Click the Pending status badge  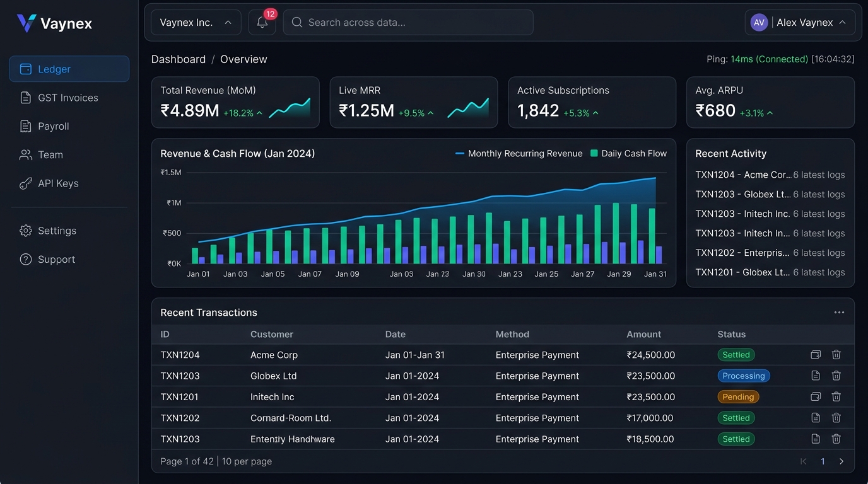click(738, 397)
